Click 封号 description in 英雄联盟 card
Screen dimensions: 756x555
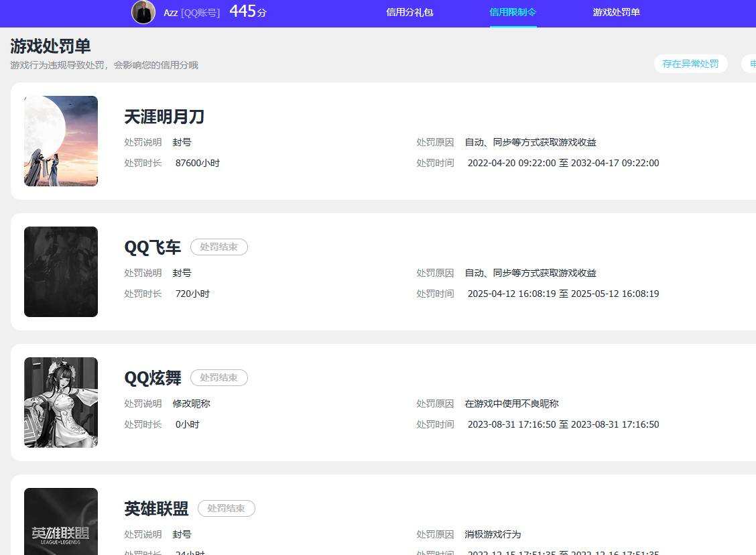tap(182, 534)
